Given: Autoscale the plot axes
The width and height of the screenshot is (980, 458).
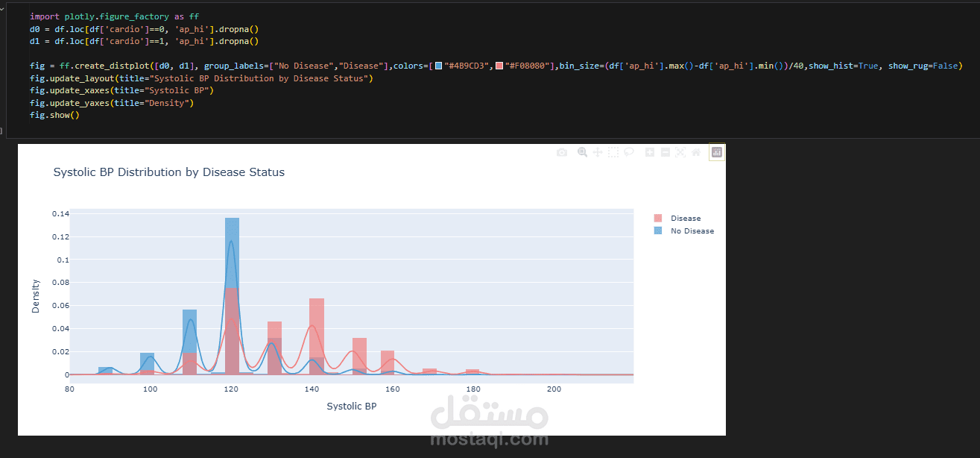Looking at the screenshot, I should [680, 152].
